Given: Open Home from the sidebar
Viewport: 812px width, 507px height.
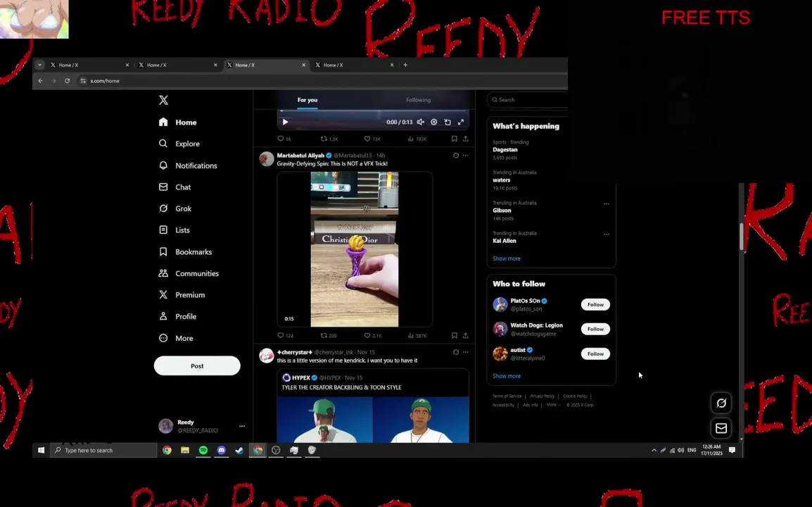Looking at the screenshot, I should (177, 123).
